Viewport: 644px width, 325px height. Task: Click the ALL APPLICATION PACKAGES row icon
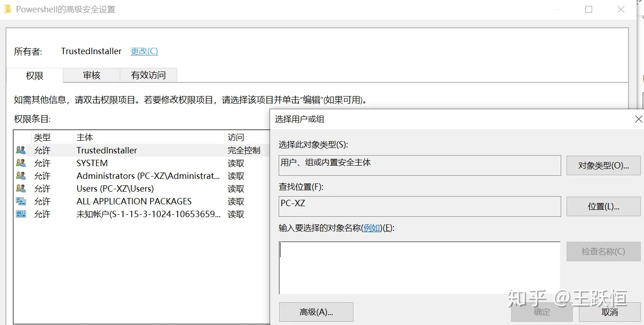click(x=21, y=201)
